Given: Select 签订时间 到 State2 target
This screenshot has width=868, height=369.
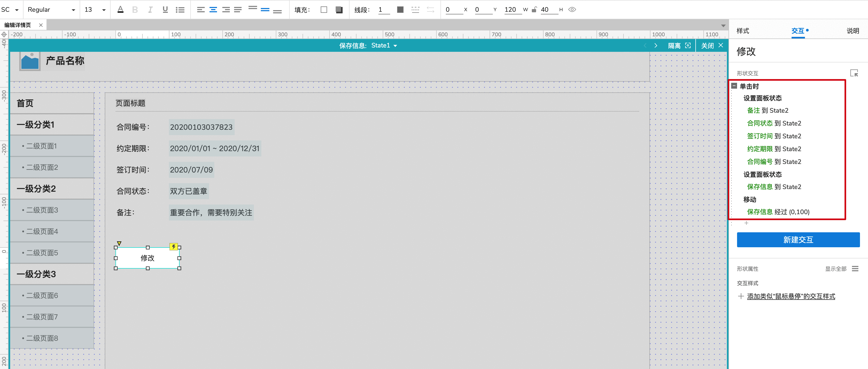Looking at the screenshot, I should point(774,136).
